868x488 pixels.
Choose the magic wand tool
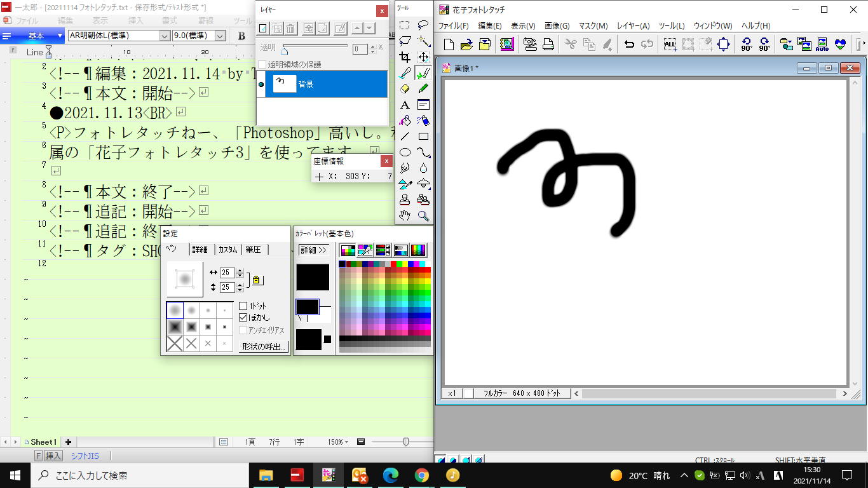click(x=423, y=41)
